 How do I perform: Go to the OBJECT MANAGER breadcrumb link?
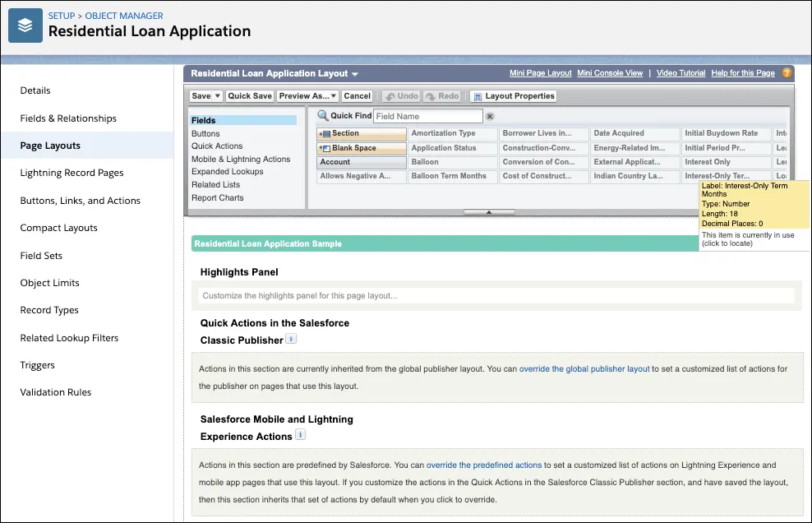124,16
